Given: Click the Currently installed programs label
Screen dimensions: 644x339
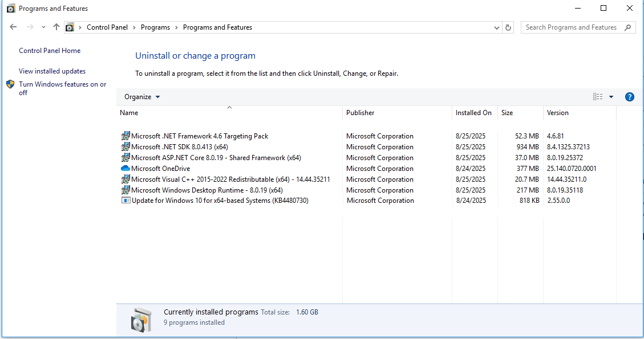Looking at the screenshot, I should coord(210,312).
